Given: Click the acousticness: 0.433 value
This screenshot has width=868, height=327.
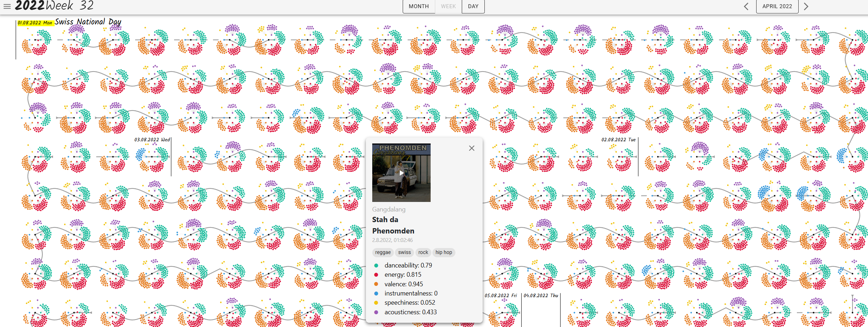Looking at the screenshot, I should click(x=411, y=312).
